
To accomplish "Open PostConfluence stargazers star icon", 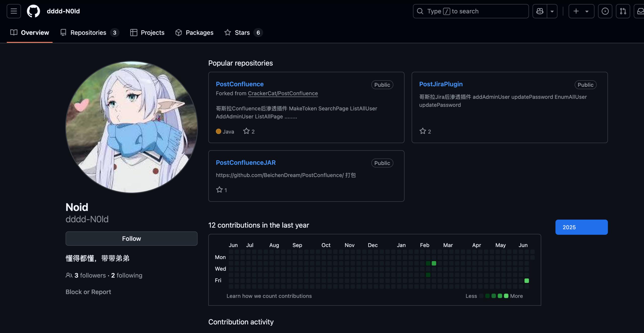I will click(x=246, y=131).
